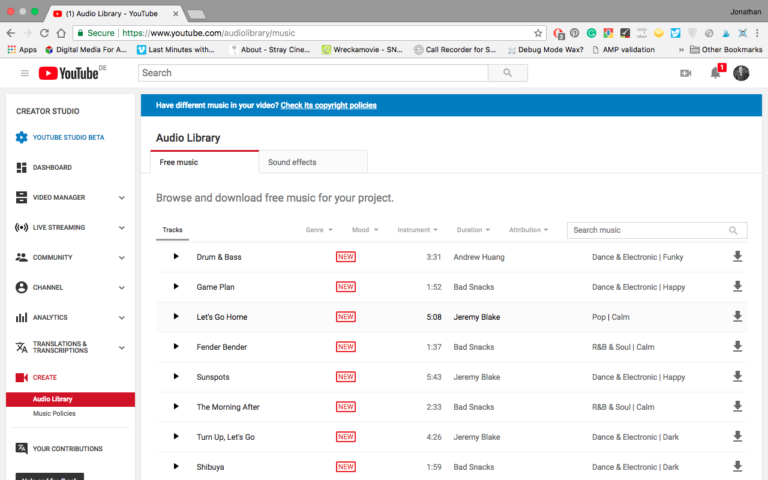Bookmark this page with the star icon

coord(538,33)
